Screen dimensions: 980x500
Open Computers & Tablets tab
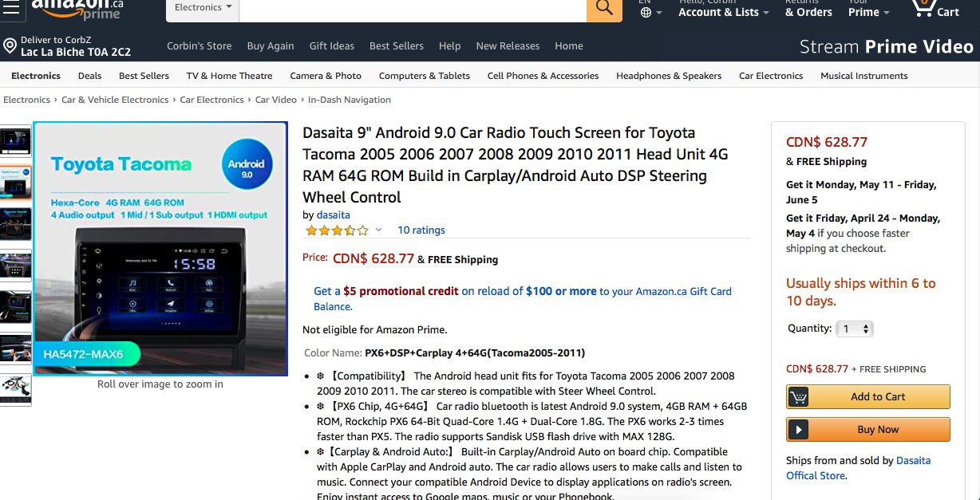[425, 76]
